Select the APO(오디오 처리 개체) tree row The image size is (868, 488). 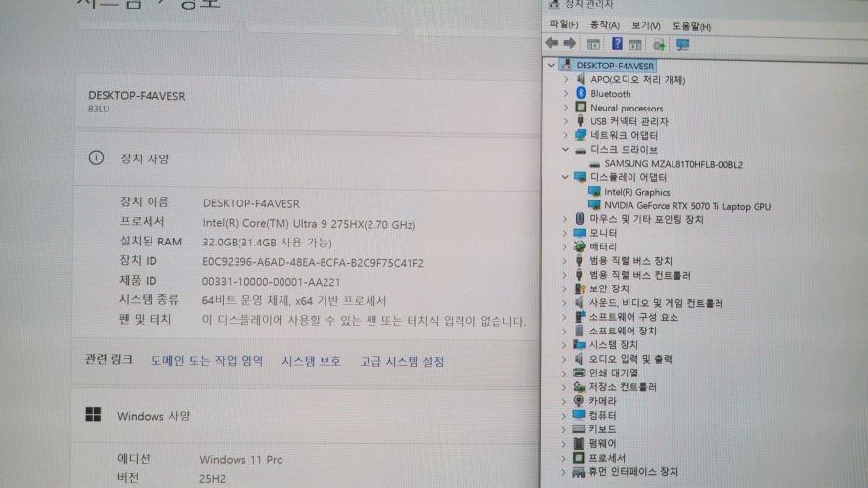[637, 80]
